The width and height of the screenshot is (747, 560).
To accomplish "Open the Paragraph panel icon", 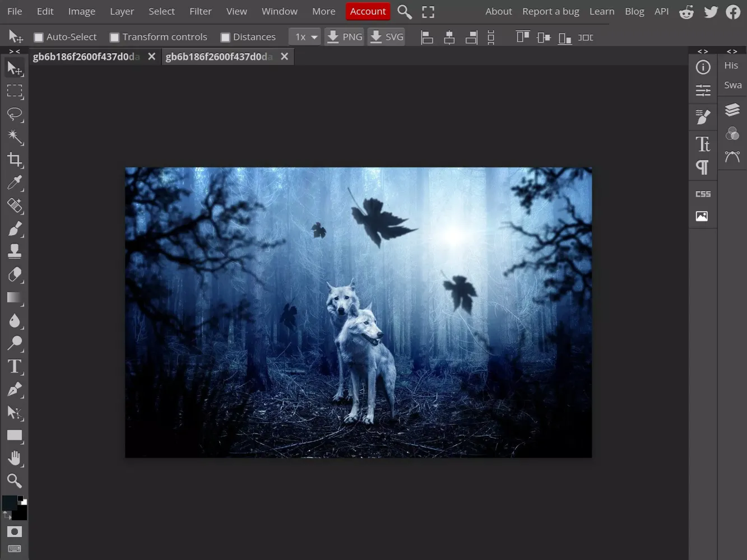I will pos(703,167).
